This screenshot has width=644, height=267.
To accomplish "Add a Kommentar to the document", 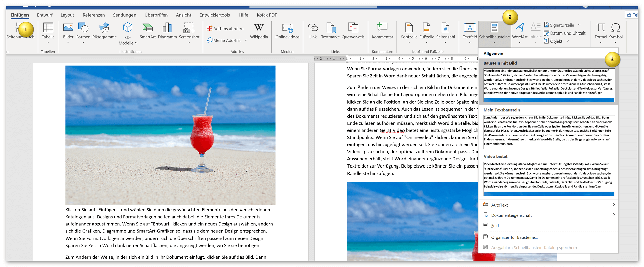I will 382,31.
